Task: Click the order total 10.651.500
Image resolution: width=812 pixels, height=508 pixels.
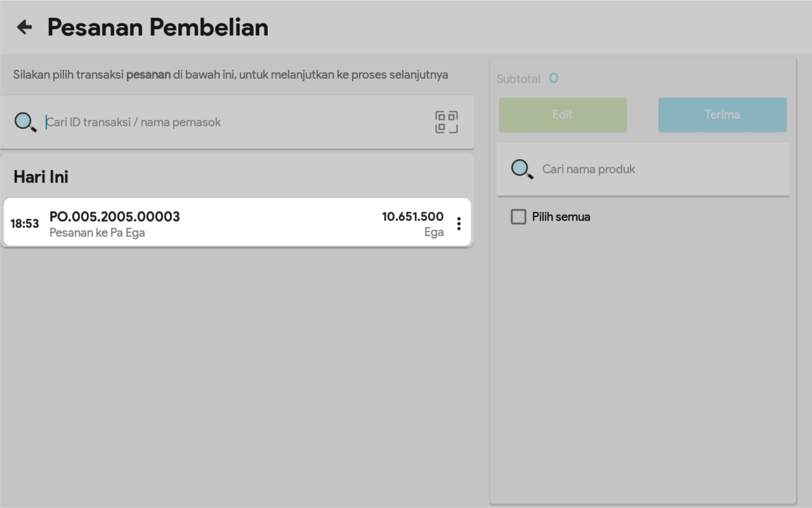Action: [412, 217]
